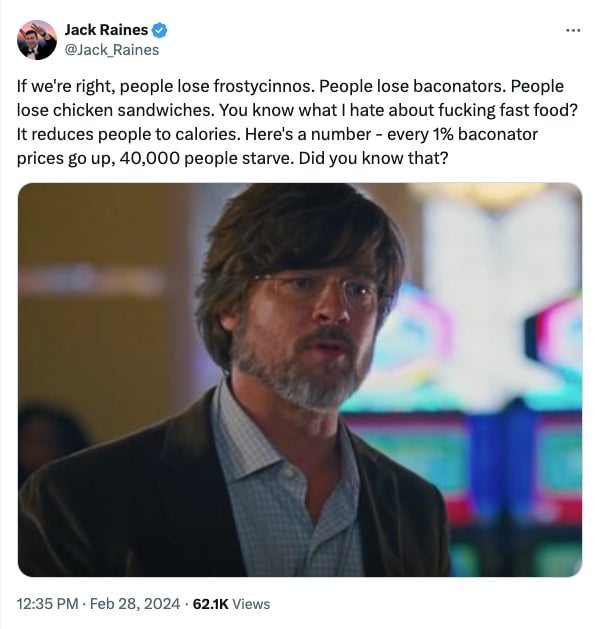The width and height of the screenshot is (599, 629).
Task: Click the 12:35 PM timestamp
Action: pyautogui.click(x=48, y=604)
